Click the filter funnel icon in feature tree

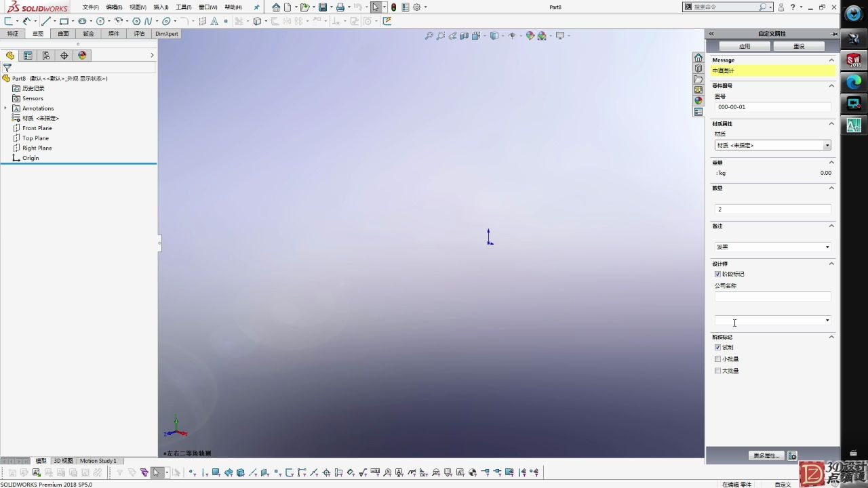tap(7, 68)
